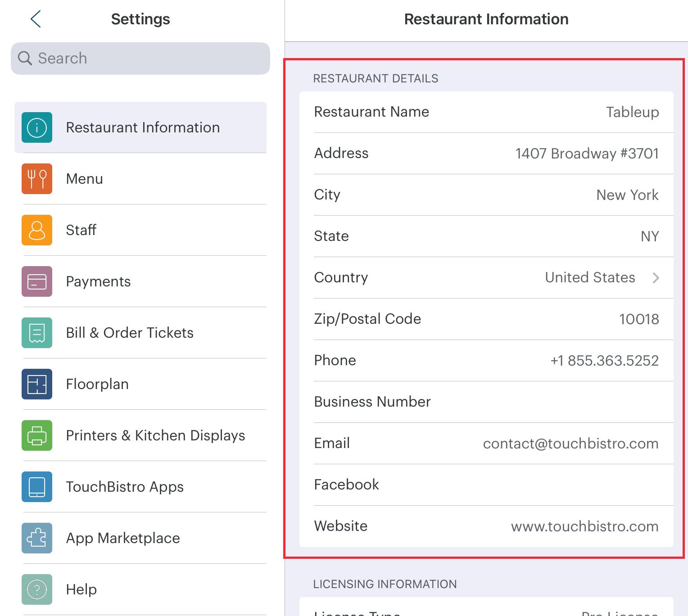Image resolution: width=688 pixels, height=616 pixels.
Task: Edit the Zip/Postal Code 10018
Action: point(639,319)
